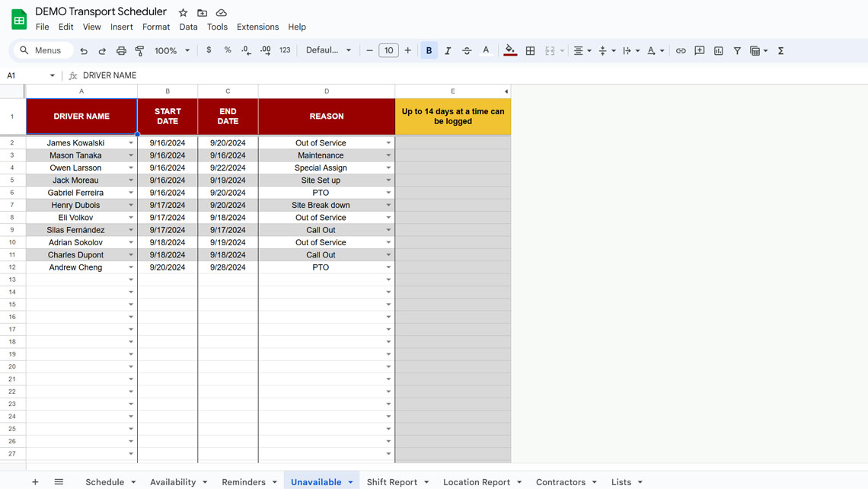Open the Data menu
Viewport: 868px width, 489px height.
(188, 27)
